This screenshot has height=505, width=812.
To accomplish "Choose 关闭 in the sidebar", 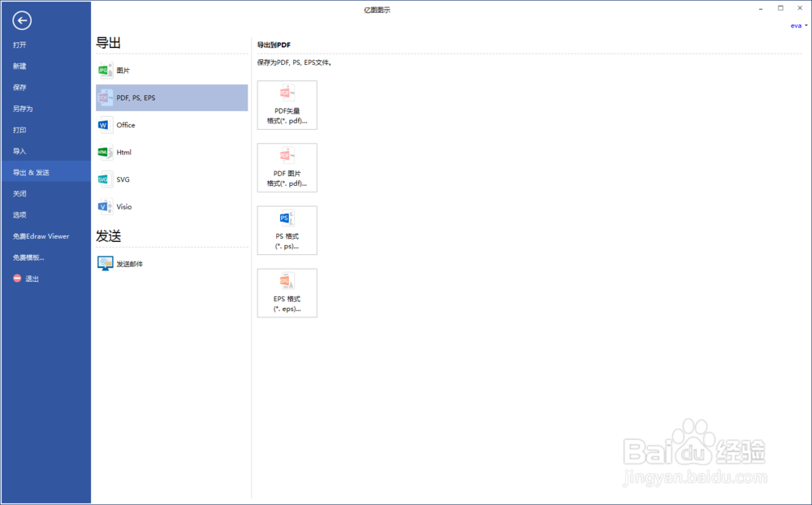I will (19, 194).
